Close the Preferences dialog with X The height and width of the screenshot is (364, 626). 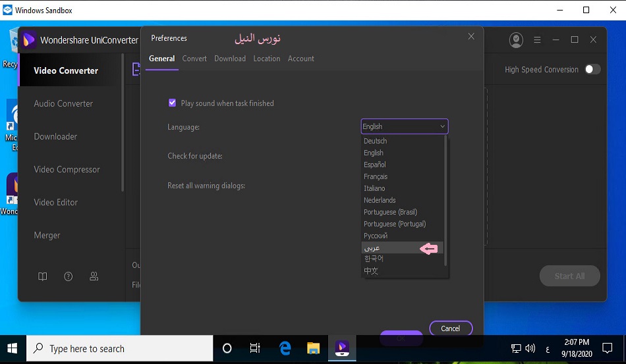[471, 37]
